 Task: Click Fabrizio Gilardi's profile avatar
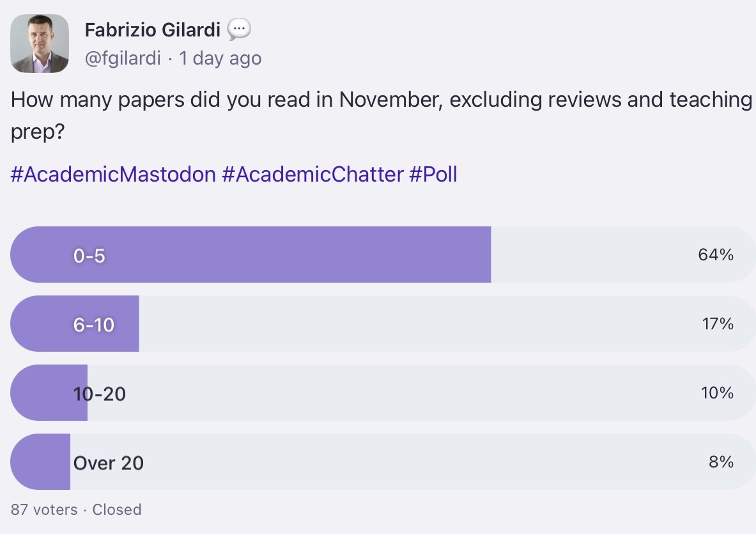coord(40,43)
